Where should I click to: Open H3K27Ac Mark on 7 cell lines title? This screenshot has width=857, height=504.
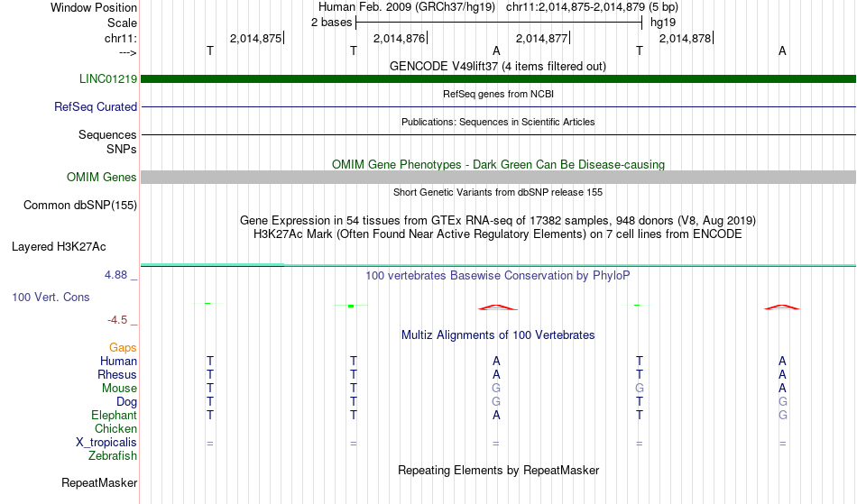point(497,234)
